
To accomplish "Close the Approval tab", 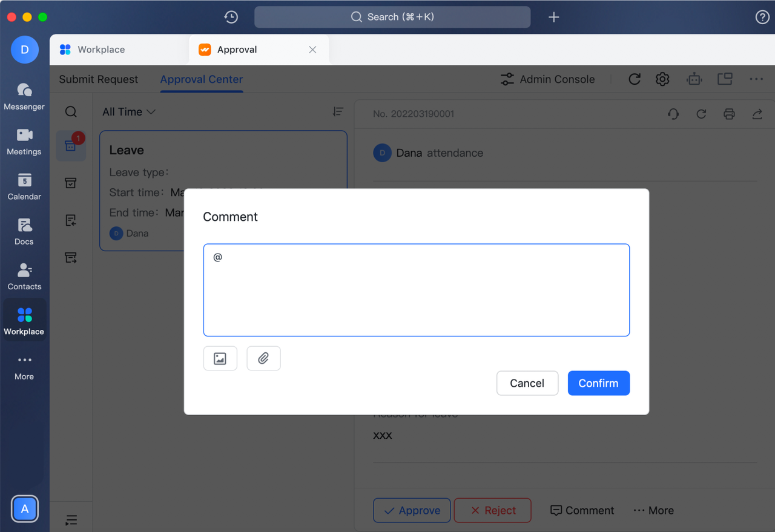I will [312, 50].
